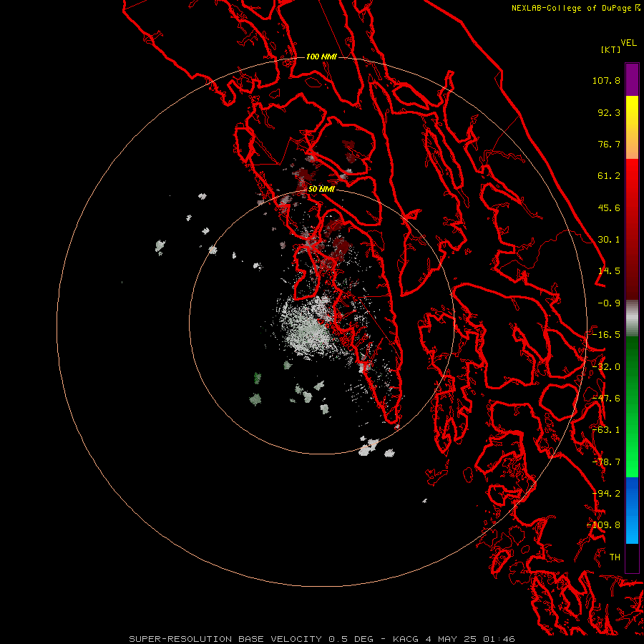Viewport: 644px width, 644px height.
Task: Click the 4 MAY 25 date text
Action: click(x=451, y=639)
